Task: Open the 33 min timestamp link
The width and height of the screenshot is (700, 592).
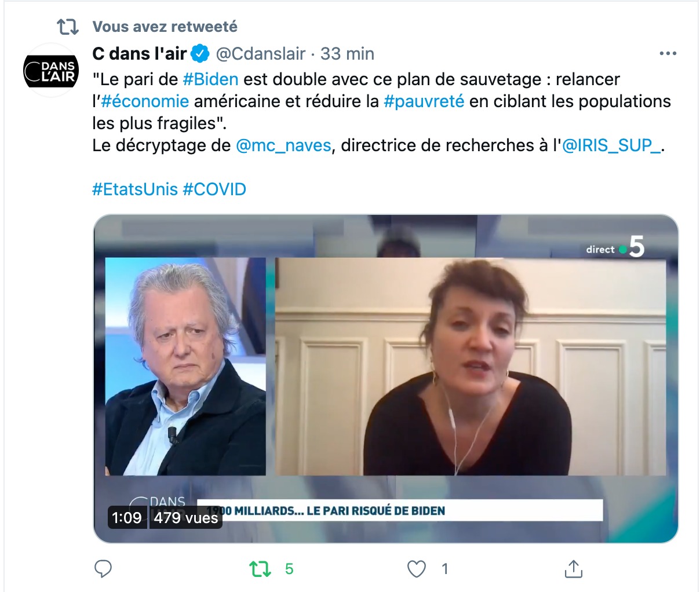Action: click(347, 54)
